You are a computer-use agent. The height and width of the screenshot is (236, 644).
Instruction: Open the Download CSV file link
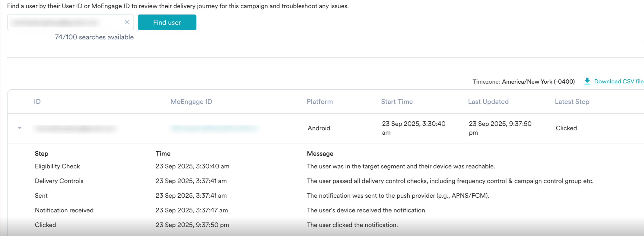[619, 81]
